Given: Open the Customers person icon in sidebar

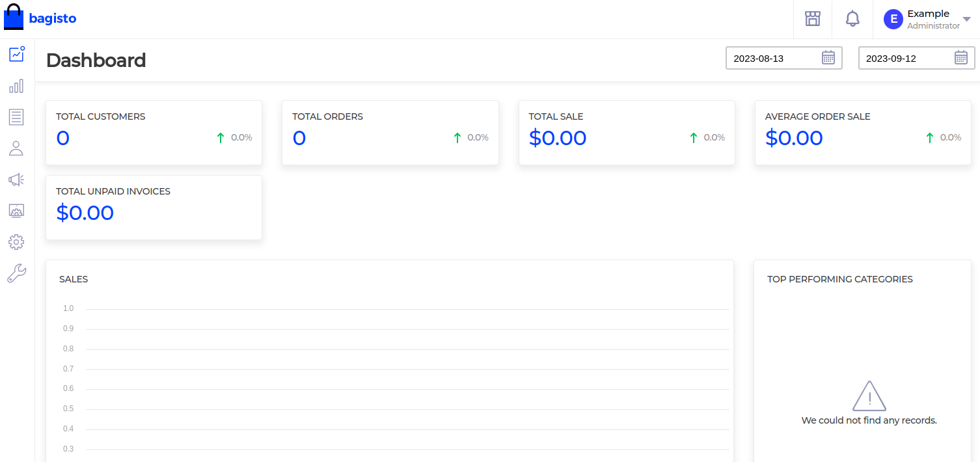Looking at the screenshot, I should pos(16,148).
